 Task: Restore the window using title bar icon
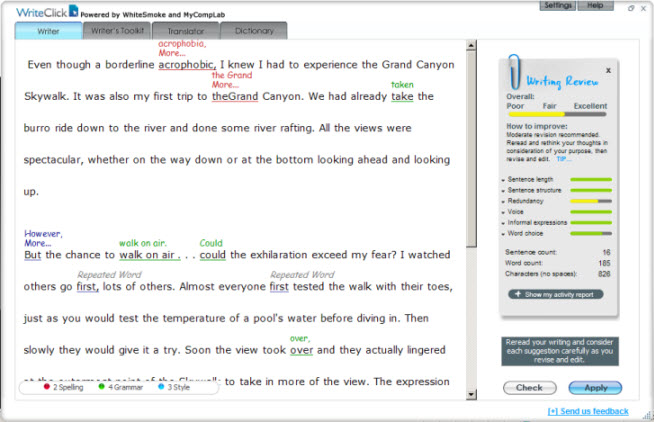629,7
